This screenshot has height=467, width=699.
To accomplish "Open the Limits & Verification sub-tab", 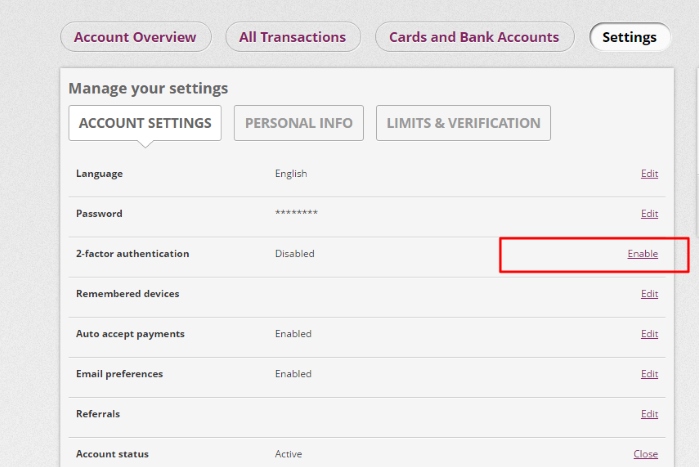I will coord(463,123).
